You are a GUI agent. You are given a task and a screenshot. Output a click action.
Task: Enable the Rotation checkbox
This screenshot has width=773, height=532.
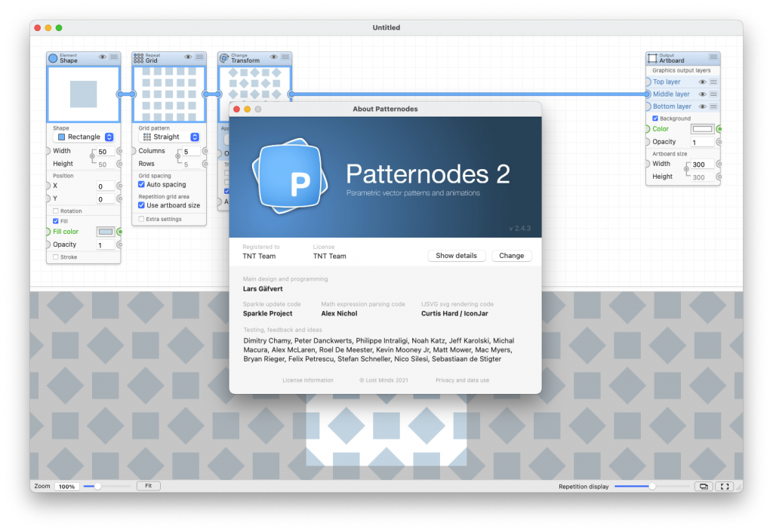pos(56,211)
